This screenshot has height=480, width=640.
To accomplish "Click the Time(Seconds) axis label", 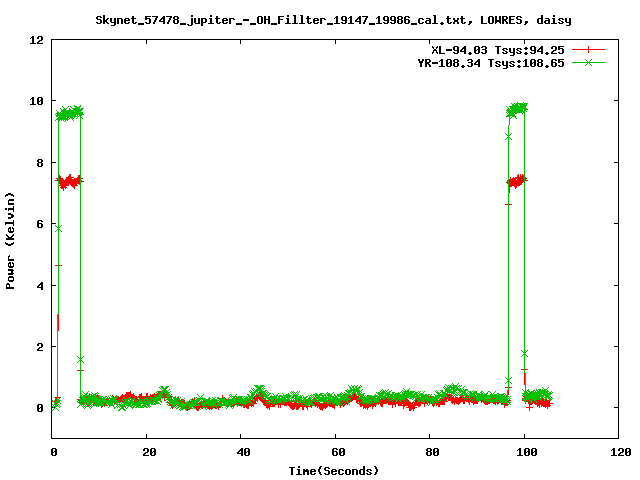I will [333, 471].
